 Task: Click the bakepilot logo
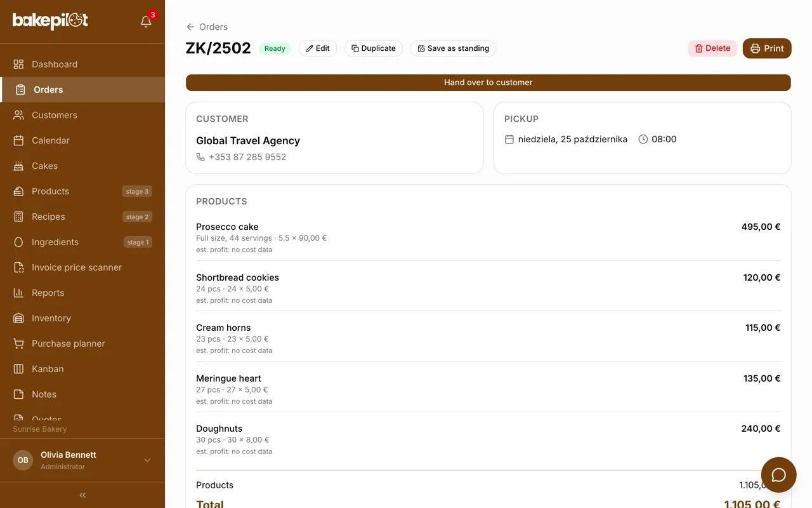coord(50,21)
